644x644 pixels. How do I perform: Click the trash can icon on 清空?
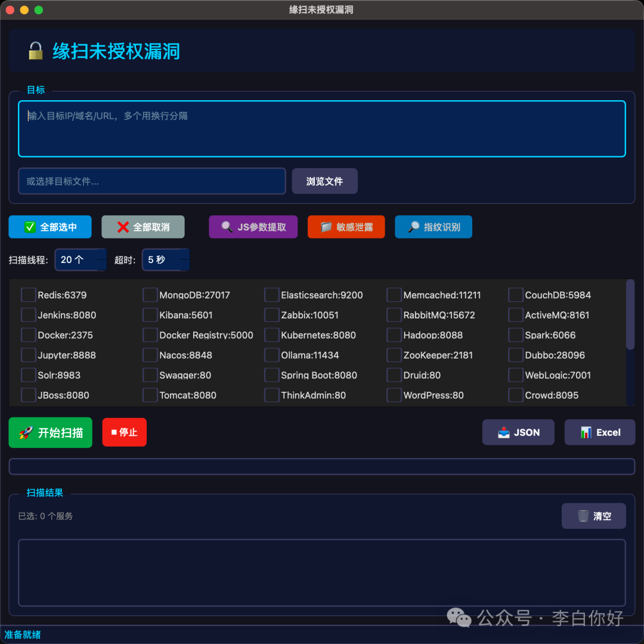tap(583, 516)
